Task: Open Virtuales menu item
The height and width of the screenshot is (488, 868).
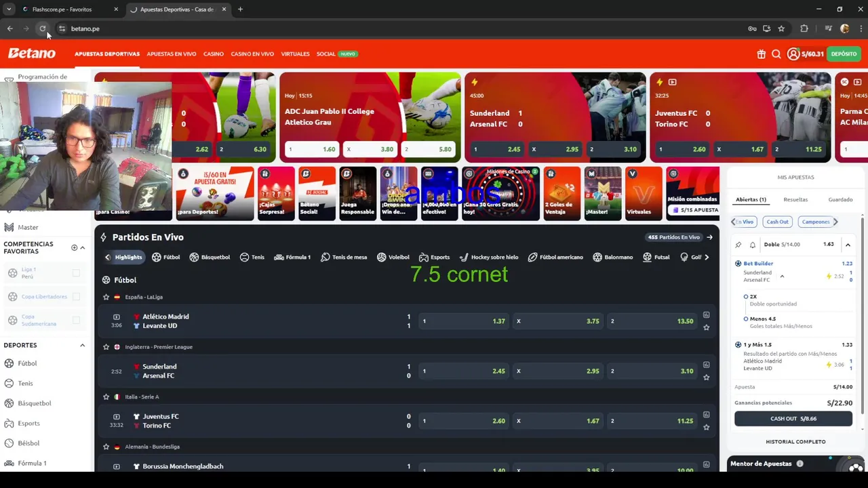Action: click(295, 54)
